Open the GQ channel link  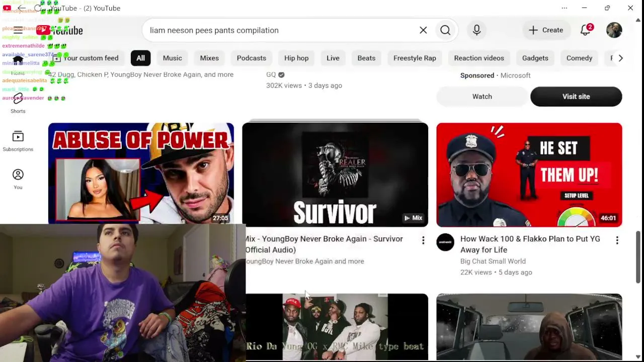271,74
